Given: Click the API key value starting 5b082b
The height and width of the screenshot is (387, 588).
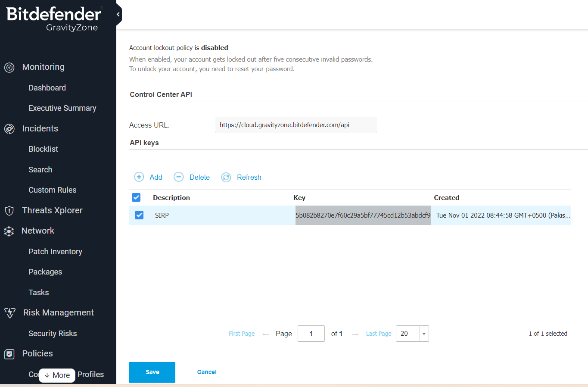Looking at the screenshot, I should pyautogui.click(x=363, y=215).
